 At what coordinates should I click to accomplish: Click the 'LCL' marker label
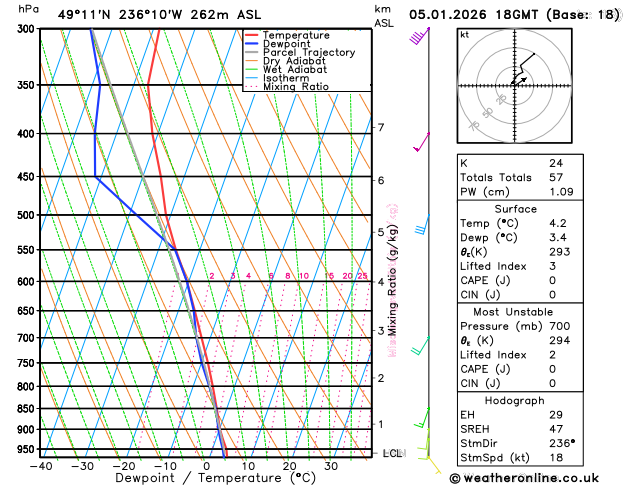(x=394, y=453)
